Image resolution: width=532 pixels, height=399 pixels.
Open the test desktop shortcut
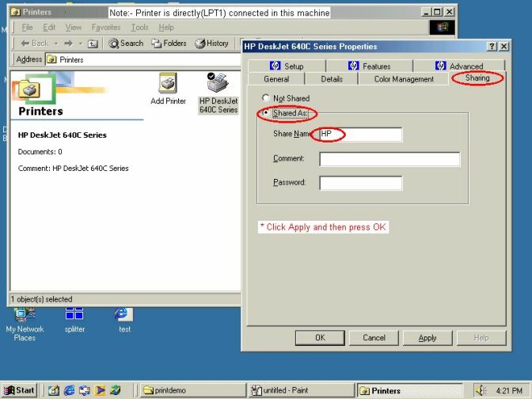click(123, 315)
